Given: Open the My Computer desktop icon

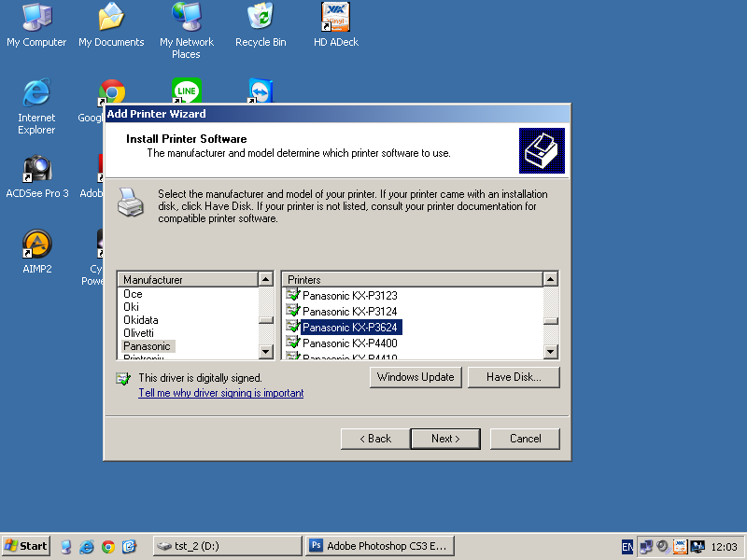Looking at the screenshot, I should click(36, 25).
